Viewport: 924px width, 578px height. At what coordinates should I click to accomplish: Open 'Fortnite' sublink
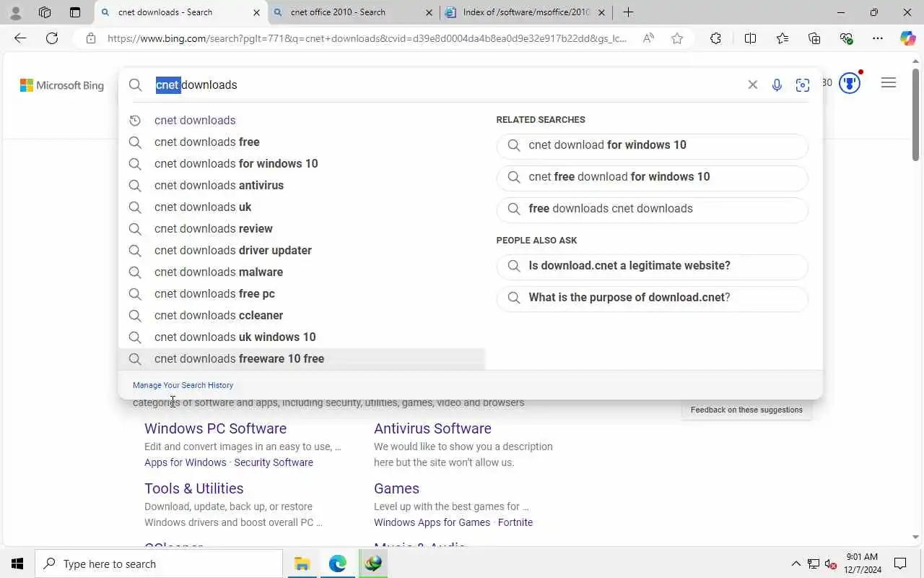[x=515, y=522]
